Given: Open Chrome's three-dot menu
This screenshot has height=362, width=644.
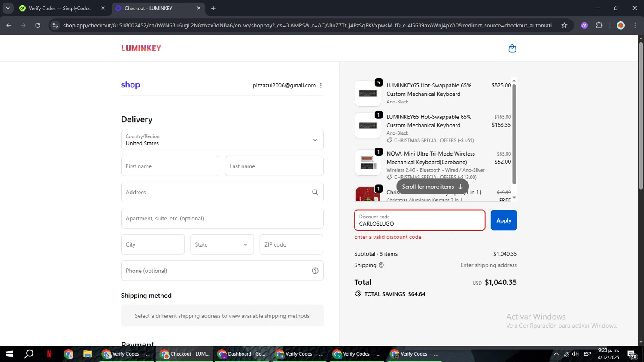Looking at the screenshot, I should point(635,25).
